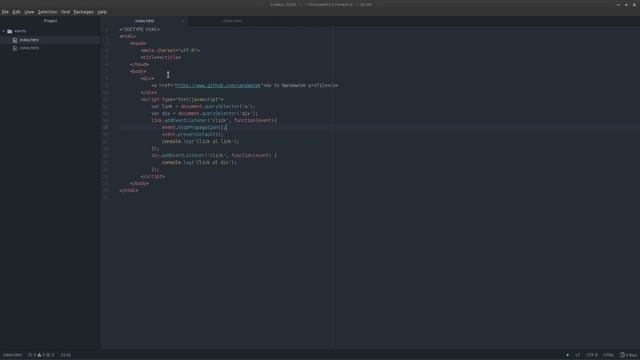Click the event.preventDefault(); line
The width and height of the screenshot is (640, 360).
point(192,134)
